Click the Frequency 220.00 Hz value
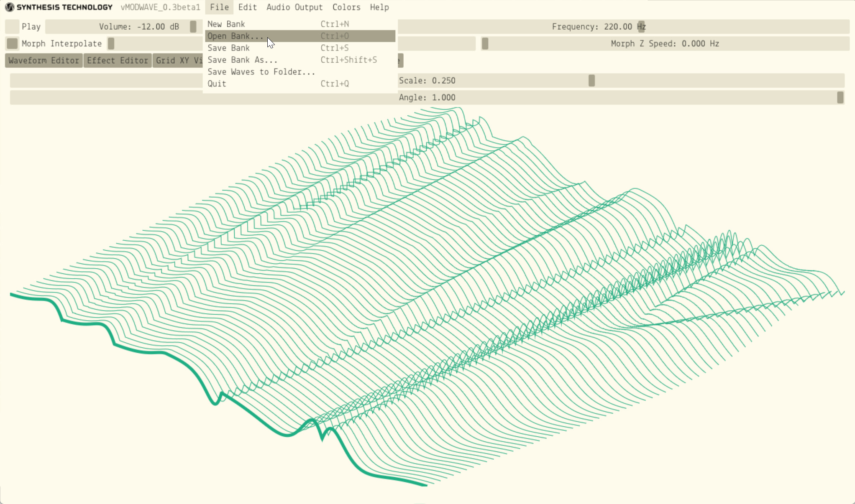This screenshot has width=855, height=504. 599,27
